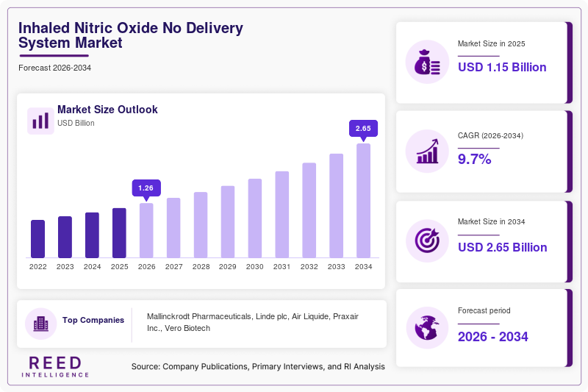
Task: Select the 2022 bar in chart
Action: pos(38,239)
